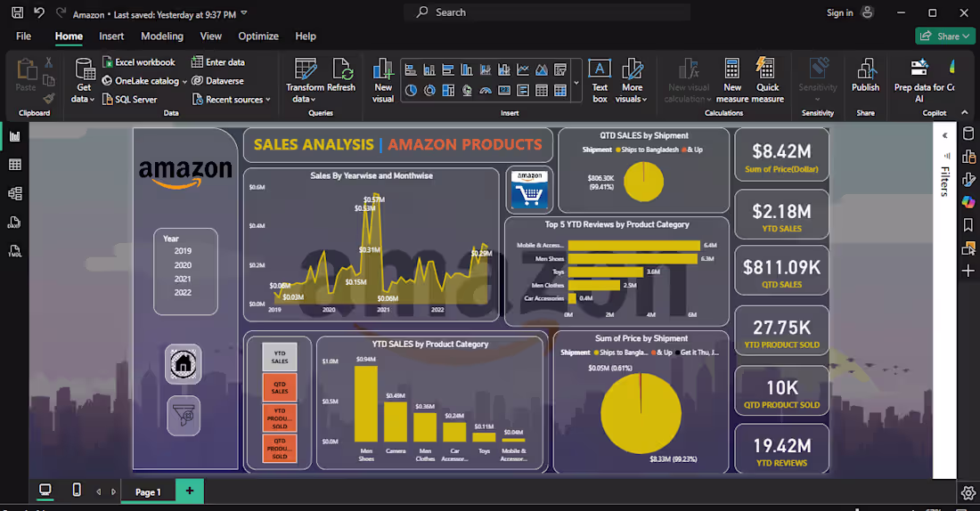The height and width of the screenshot is (511, 980).
Task: Create a New measure
Action: tap(731, 81)
